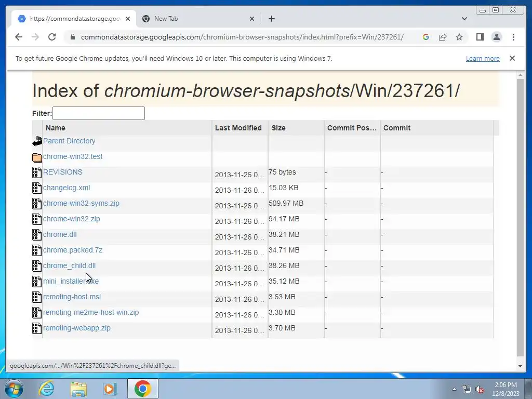Open the chrome-win32.test folder link
The image size is (532, 399).
(73, 156)
